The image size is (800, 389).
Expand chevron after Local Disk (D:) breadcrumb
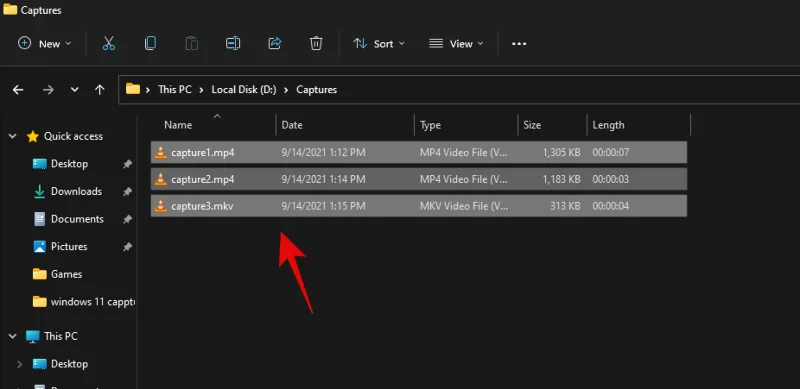[x=286, y=90]
